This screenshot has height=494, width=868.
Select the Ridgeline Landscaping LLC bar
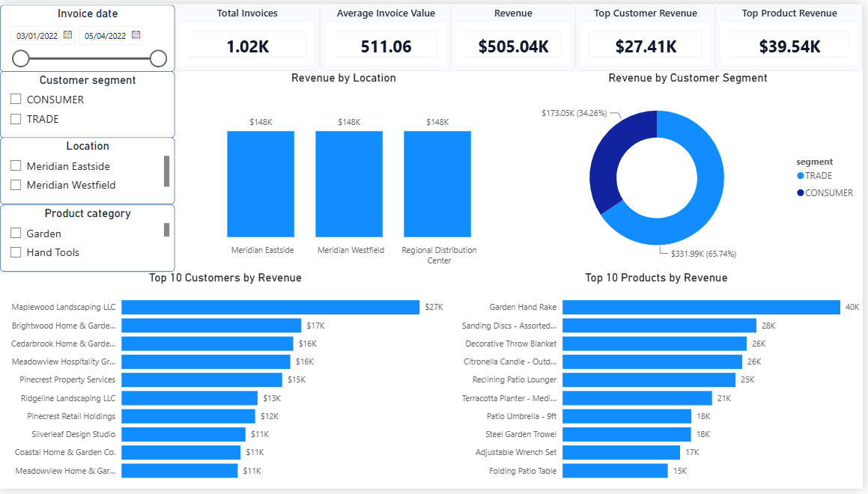(189, 397)
